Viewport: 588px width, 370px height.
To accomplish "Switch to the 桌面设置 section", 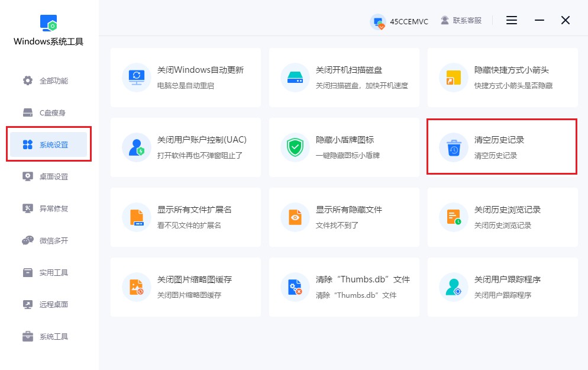I will coord(49,175).
